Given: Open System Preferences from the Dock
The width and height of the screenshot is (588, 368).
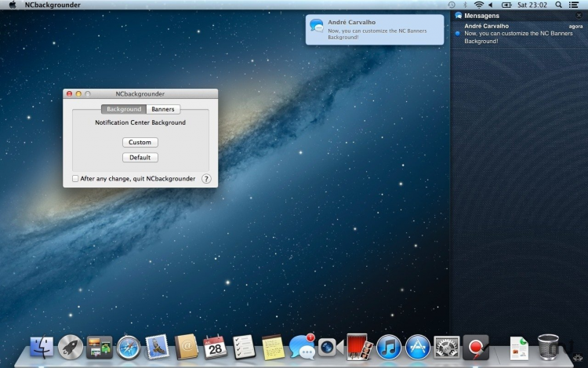Looking at the screenshot, I should pos(447,348).
